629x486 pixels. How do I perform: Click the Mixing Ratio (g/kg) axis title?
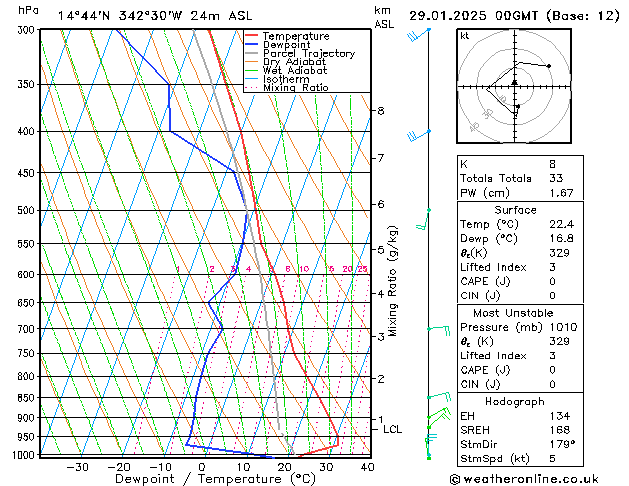click(x=392, y=281)
